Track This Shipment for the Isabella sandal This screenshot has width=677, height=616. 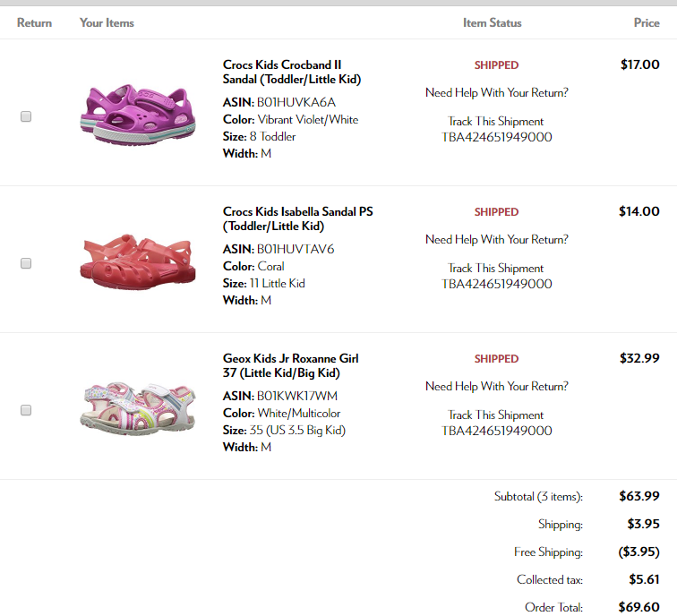click(496, 268)
